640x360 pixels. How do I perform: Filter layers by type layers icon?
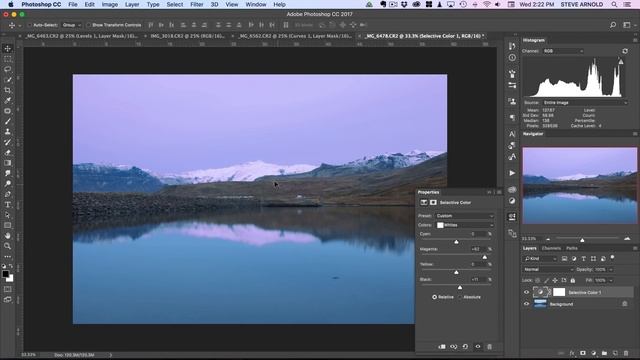pos(584,259)
